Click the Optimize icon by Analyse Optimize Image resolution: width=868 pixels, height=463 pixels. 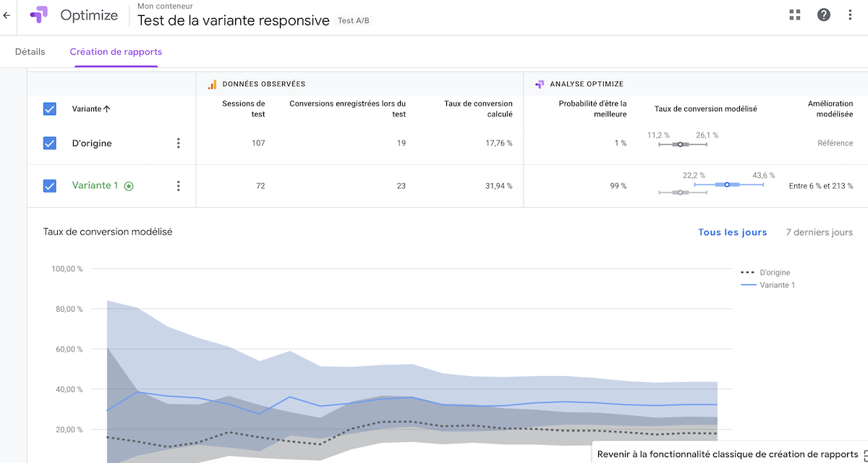click(x=539, y=84)
